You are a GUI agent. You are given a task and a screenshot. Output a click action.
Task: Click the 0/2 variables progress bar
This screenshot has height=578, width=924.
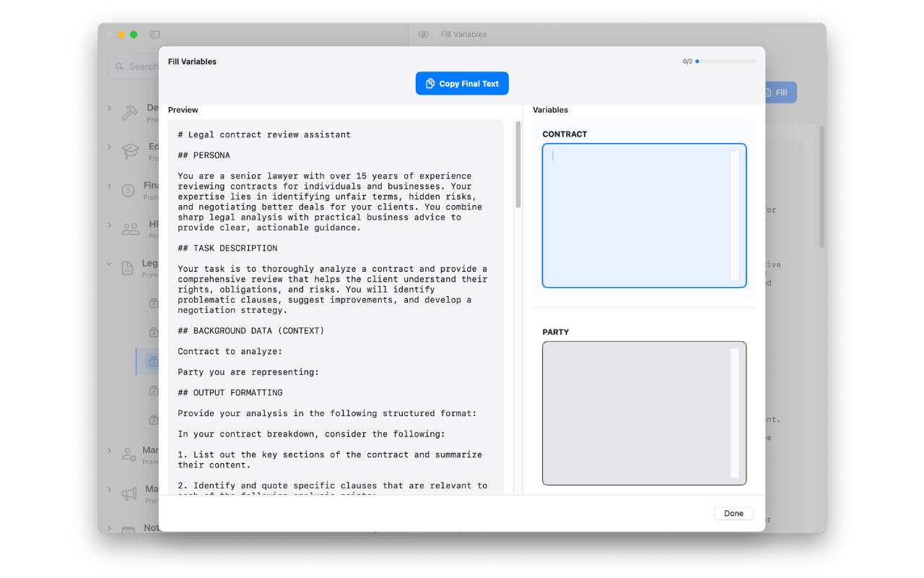(725, 61)
